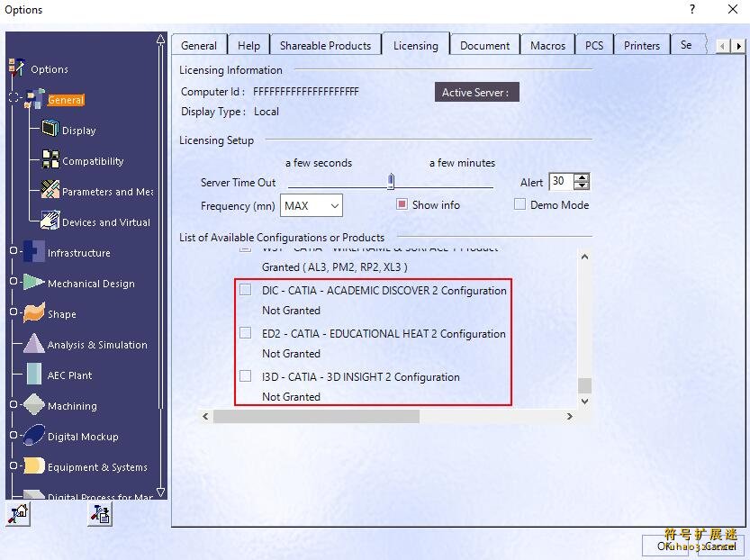Open the Display settings icon
This screenshot has height=560, width=750.
(50, 129)
